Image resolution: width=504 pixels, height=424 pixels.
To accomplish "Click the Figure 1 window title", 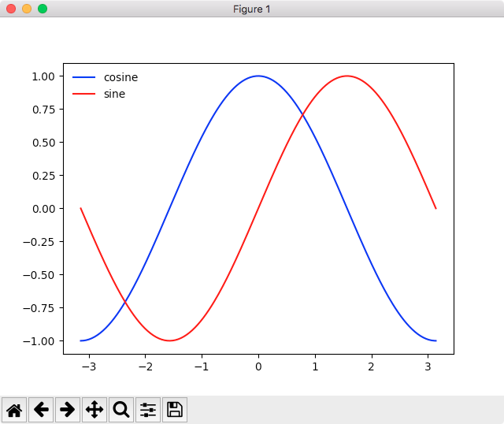I will coord(252,9).
